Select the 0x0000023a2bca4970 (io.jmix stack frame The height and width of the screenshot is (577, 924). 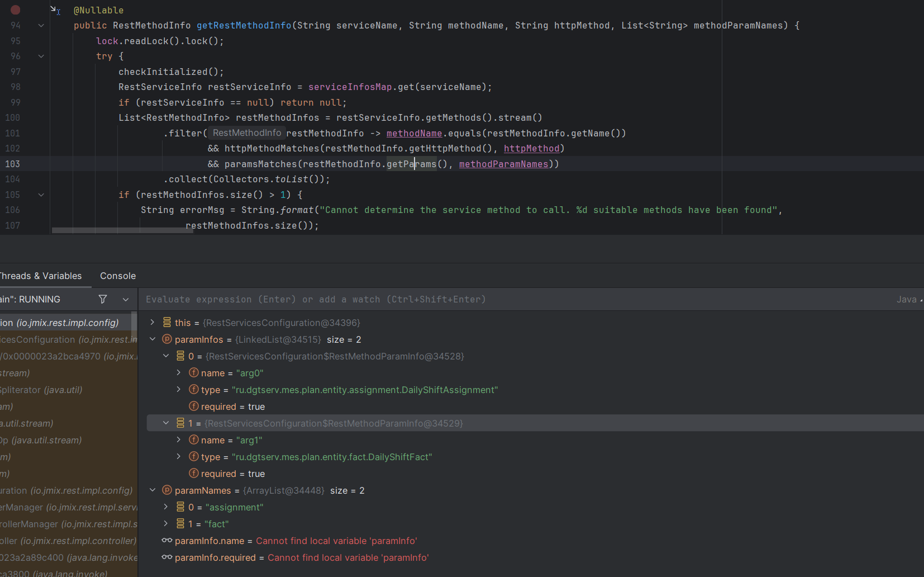pyautogui.click(x=68, y=356)
